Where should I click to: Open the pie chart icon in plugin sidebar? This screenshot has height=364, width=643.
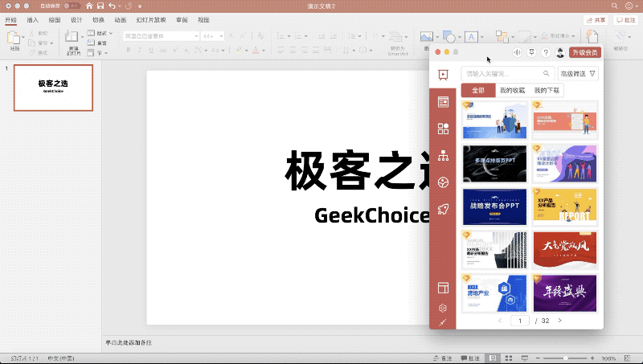pos(443,182)
